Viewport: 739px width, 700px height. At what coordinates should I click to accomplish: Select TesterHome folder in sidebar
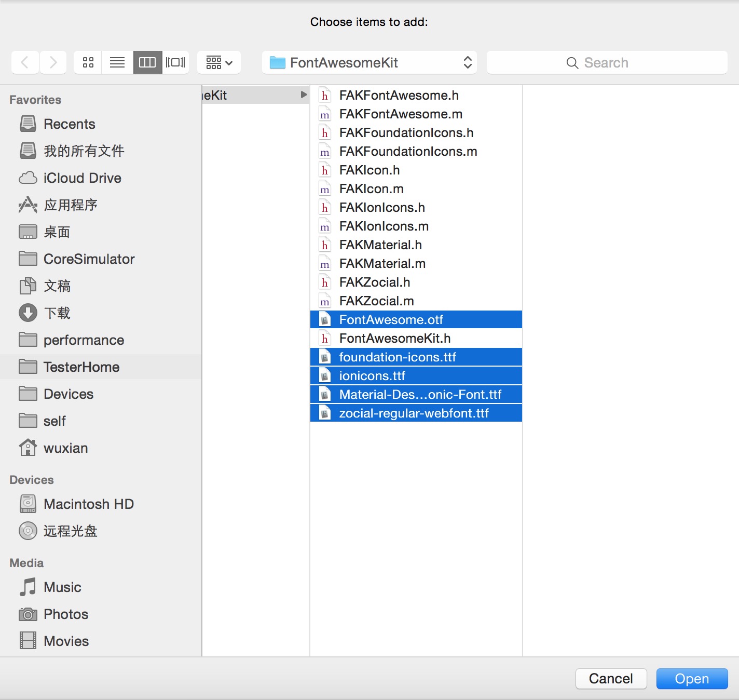pos(101,367)
